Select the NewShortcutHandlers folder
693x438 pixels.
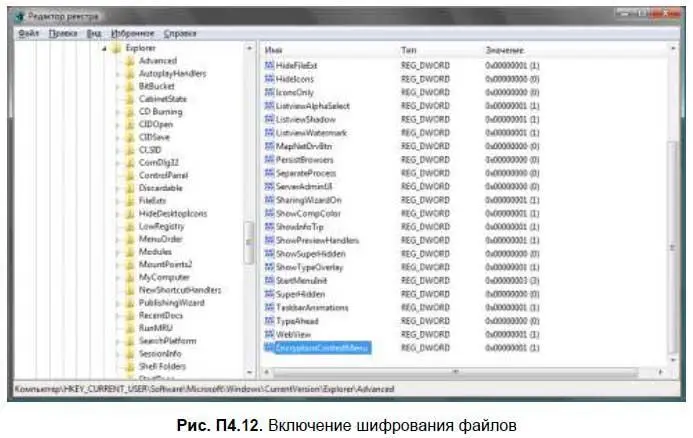pyautogui.click(x=180, y=290)
